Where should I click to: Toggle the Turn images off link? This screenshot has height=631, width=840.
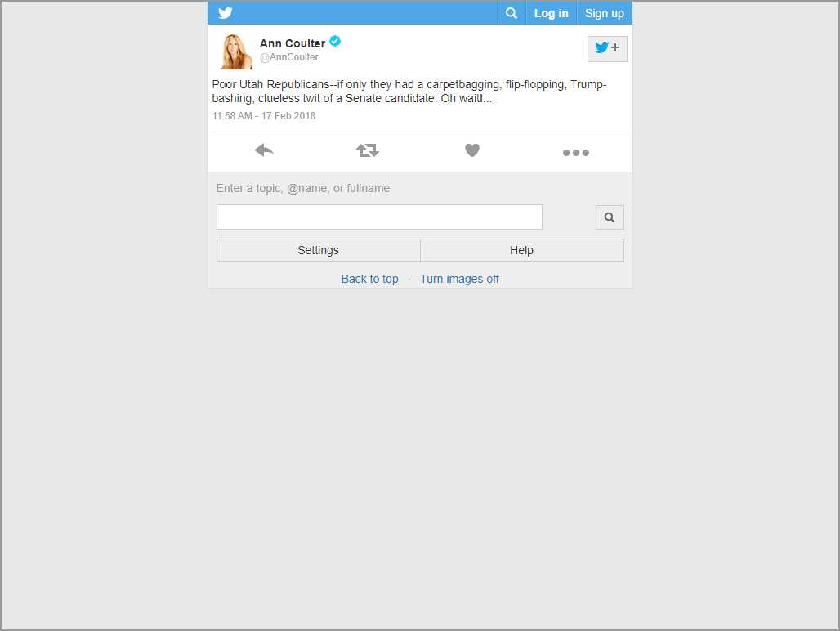click(x=459, y=279)
